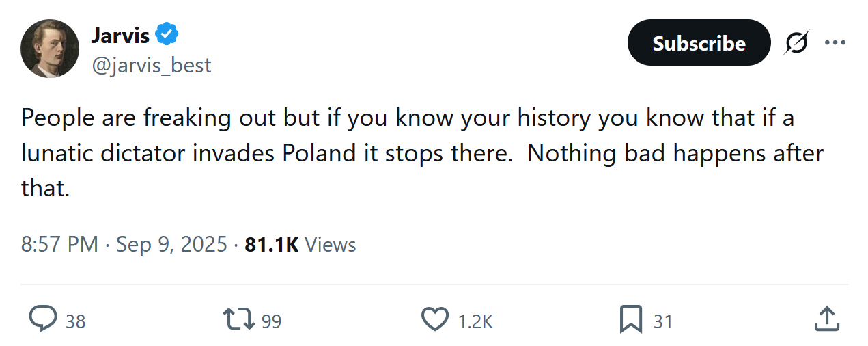Bookmark this tweet with bookmark icon
The height and width of the screenshot is (346, 868).
[630, 319]
